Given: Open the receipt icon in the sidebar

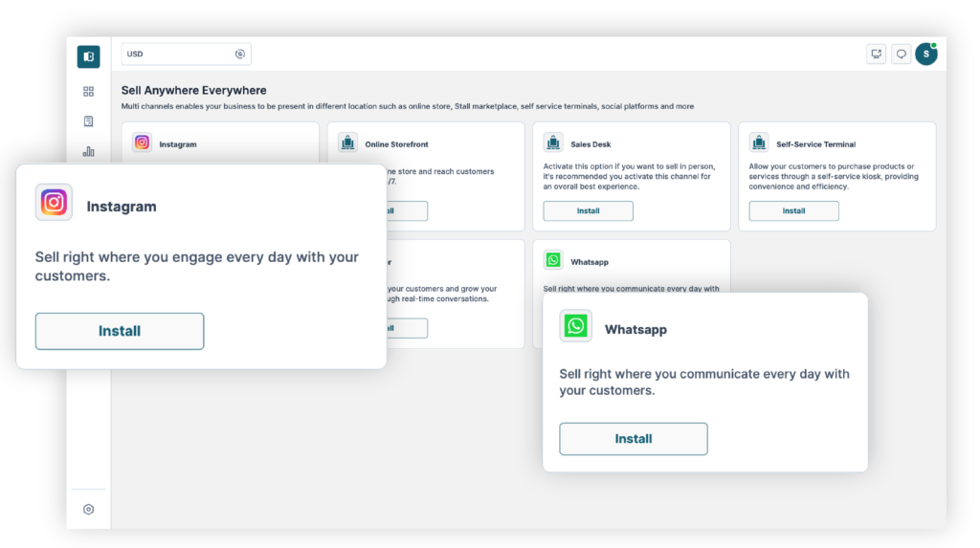Looking at the screenshot, I should pyautogui.click(x=88, y=121).
